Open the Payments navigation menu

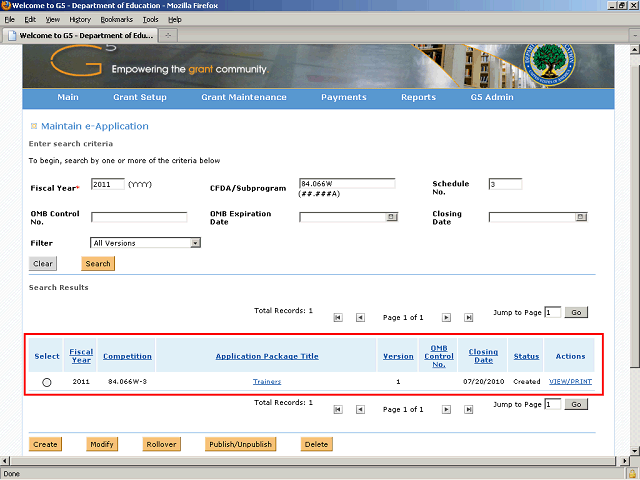point(343,98)
